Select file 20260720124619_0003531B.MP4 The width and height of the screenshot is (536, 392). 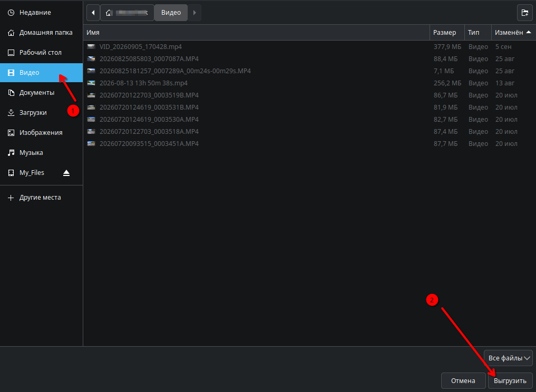pos(309,107)
